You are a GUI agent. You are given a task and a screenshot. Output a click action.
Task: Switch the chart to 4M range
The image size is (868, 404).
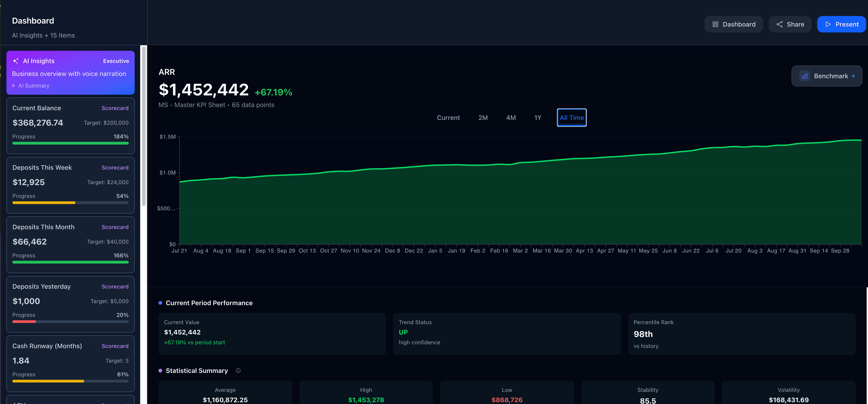tap(511, 118)
